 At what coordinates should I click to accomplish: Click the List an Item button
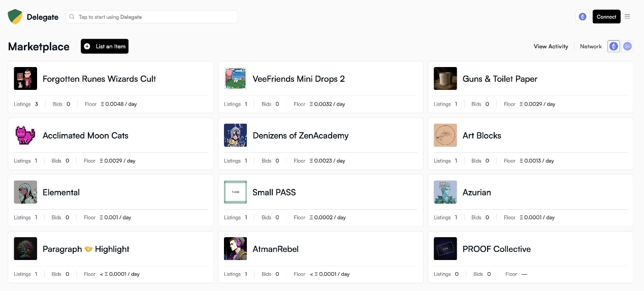105,46
